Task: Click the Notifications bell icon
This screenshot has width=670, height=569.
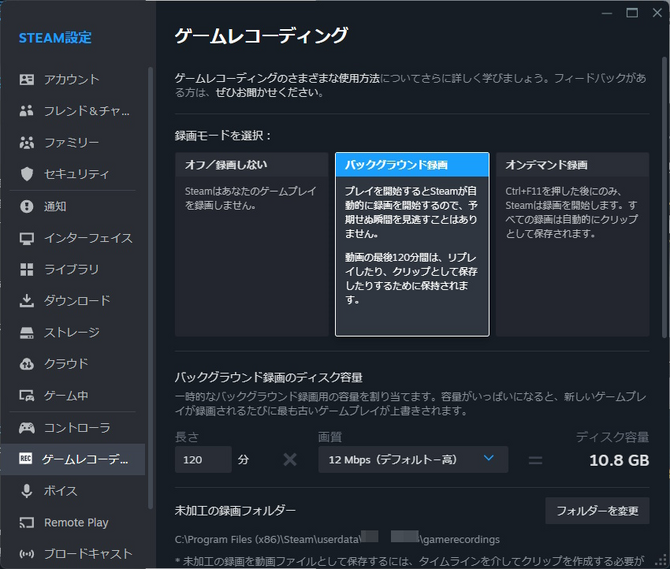Action: pos(27,206)
